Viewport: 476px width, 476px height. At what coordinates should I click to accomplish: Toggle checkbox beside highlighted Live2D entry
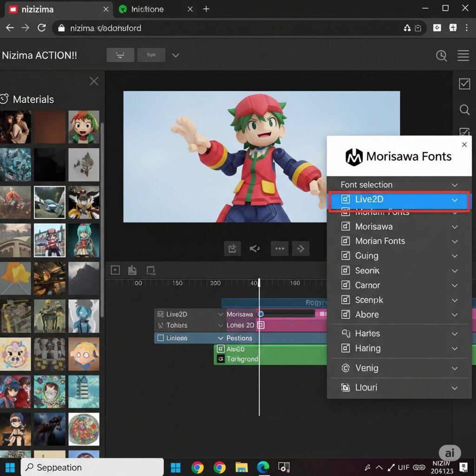pyautogui.click(x=345, y=199)
